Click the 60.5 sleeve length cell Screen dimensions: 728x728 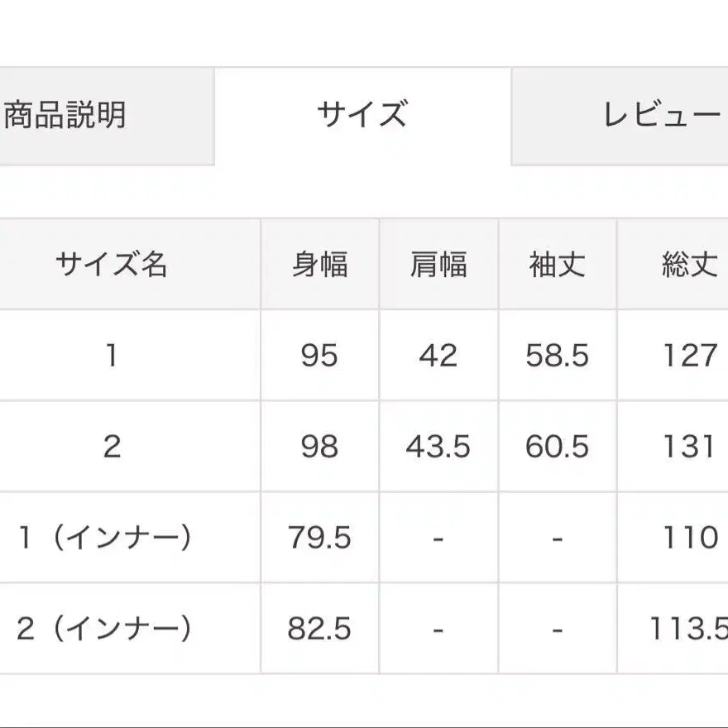558,447
